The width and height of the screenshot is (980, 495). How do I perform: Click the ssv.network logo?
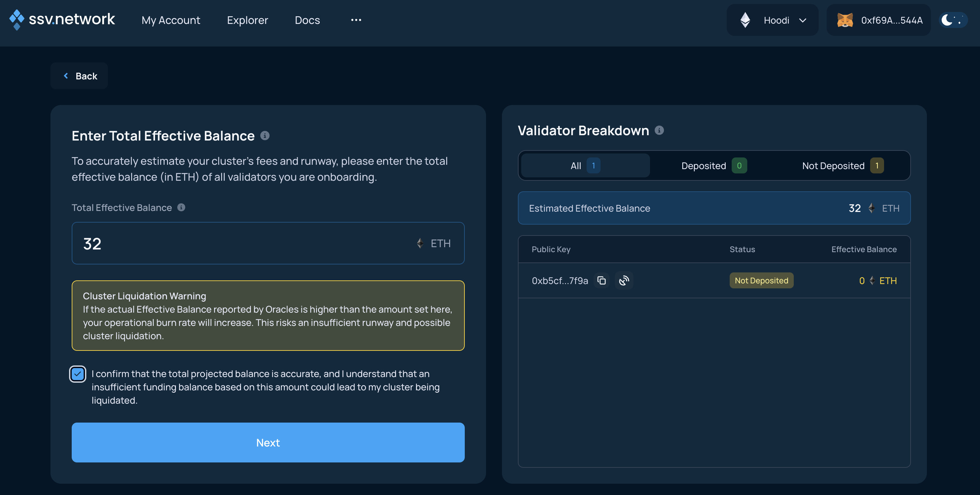62,19
